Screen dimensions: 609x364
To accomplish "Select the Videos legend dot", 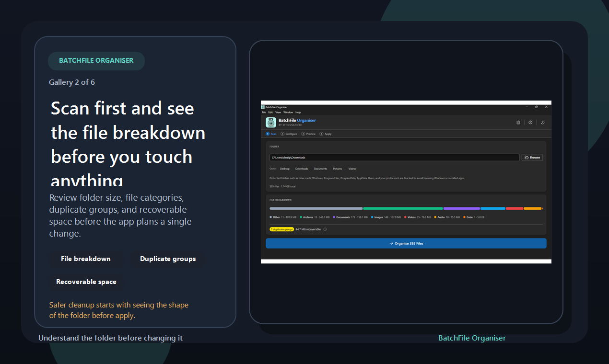I will click(405, 217).
